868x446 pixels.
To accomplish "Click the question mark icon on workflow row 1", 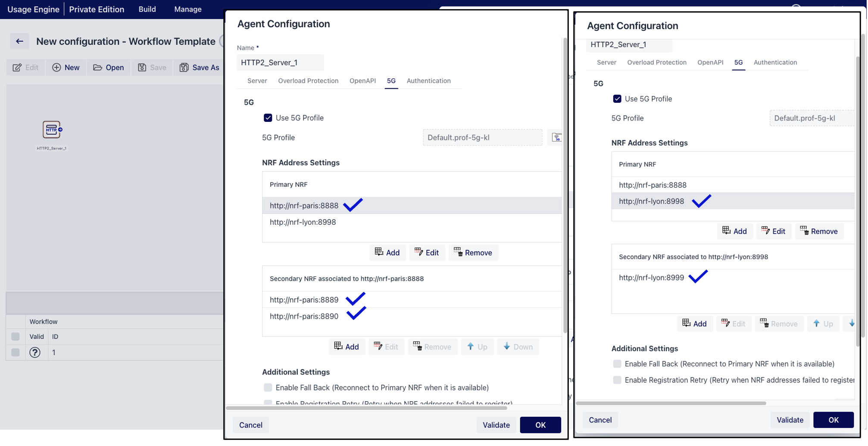I will tap(35, 352).
